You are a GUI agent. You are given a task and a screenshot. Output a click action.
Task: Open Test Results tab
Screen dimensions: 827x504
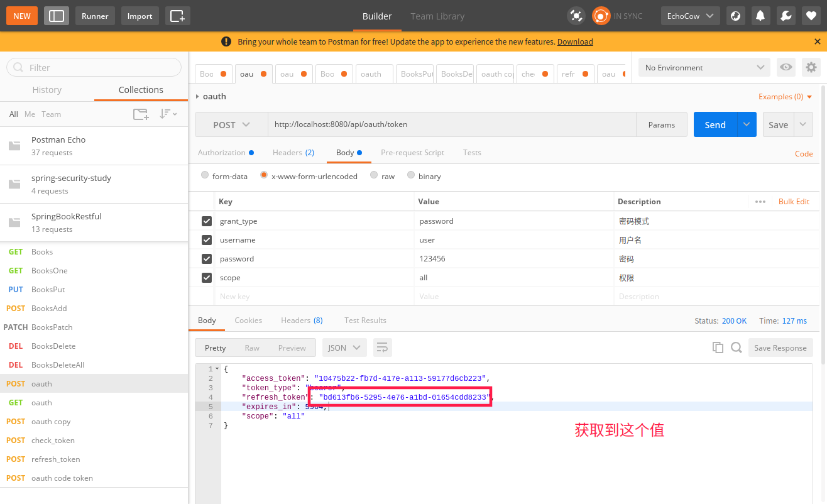(x=365, y=320)
